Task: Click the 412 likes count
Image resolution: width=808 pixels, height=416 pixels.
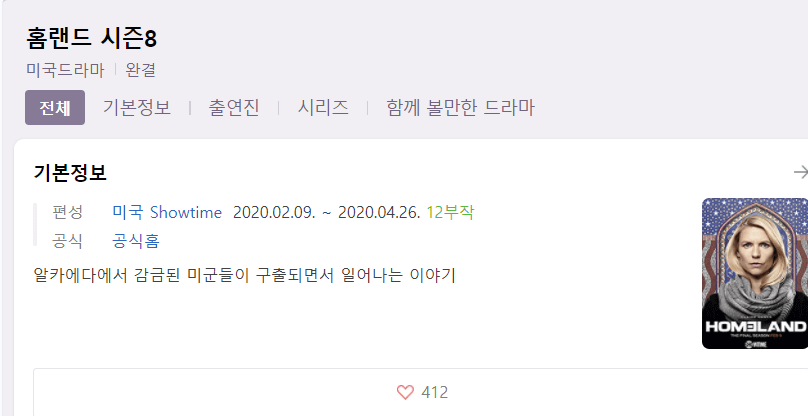Action: 434,392
